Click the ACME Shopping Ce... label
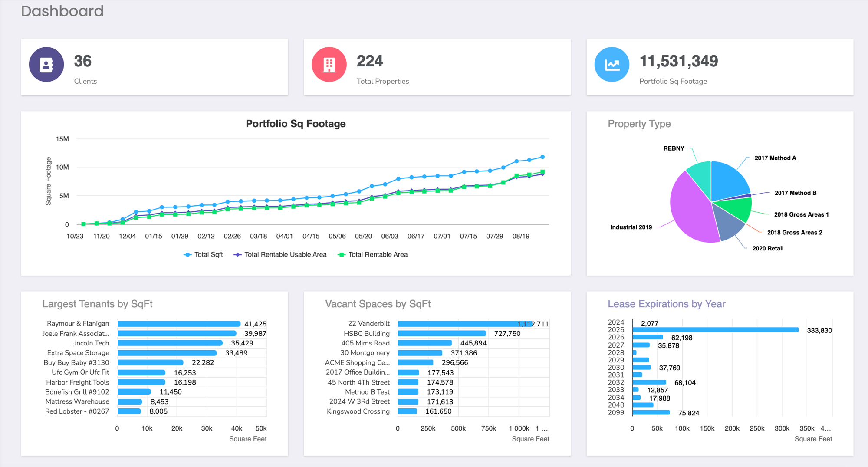Viewport: 868px width, 467px height. (357, 362)
